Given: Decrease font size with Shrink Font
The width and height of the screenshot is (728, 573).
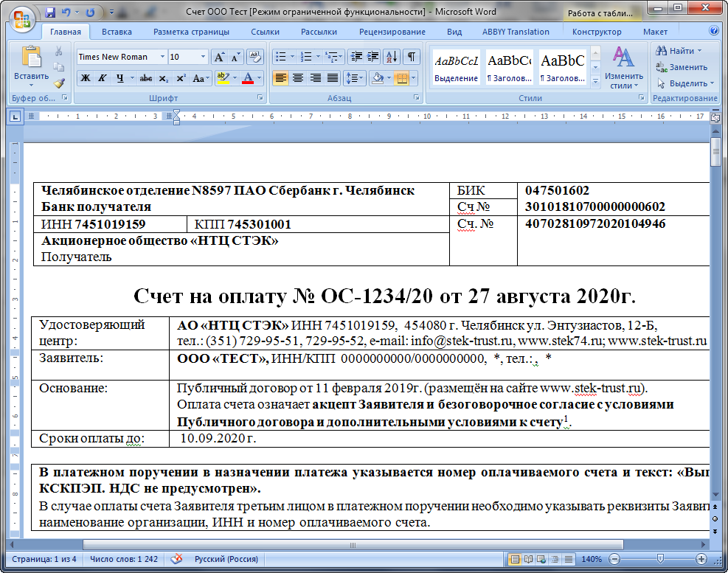Looking at the screenshot, I should [235, 57].
